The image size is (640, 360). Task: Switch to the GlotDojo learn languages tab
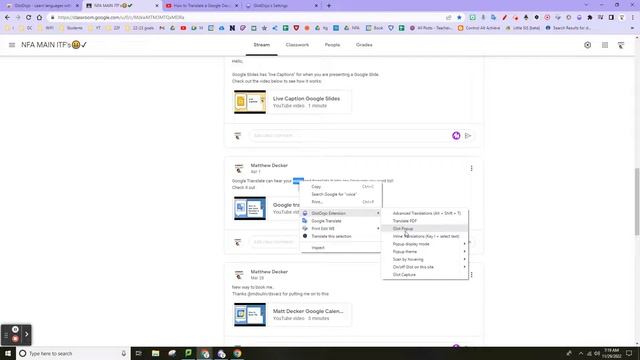(42, 6)
